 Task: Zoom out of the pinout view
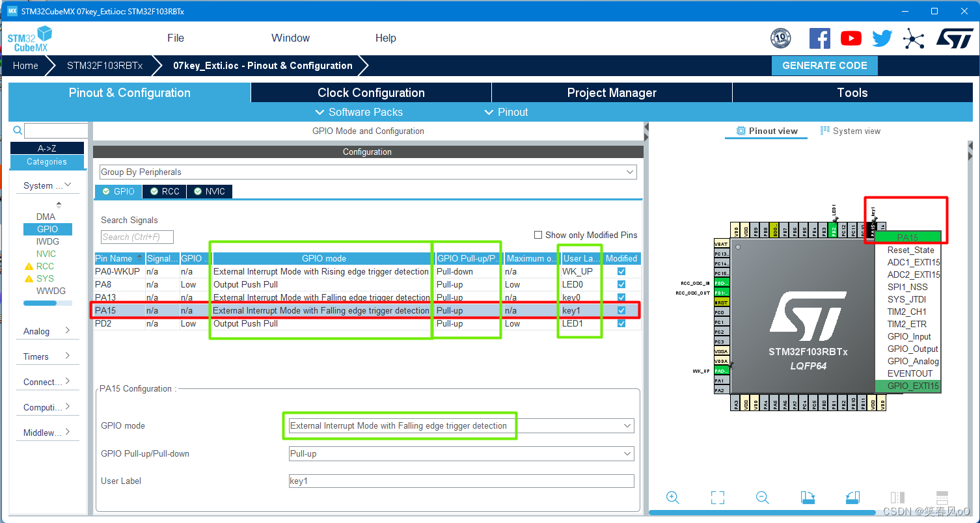(763, 498)
